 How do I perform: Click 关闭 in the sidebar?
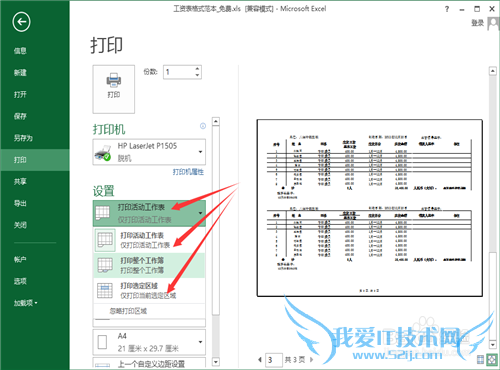pos(20,225)
